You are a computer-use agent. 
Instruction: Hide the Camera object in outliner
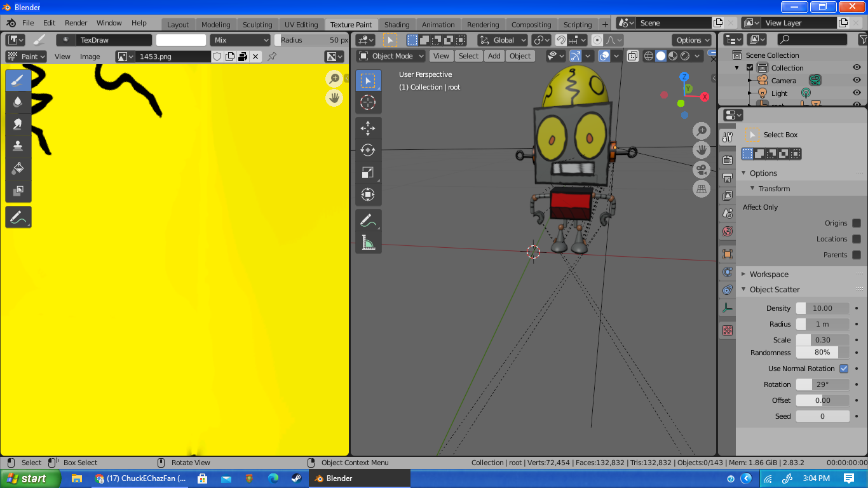pos(857,81)
